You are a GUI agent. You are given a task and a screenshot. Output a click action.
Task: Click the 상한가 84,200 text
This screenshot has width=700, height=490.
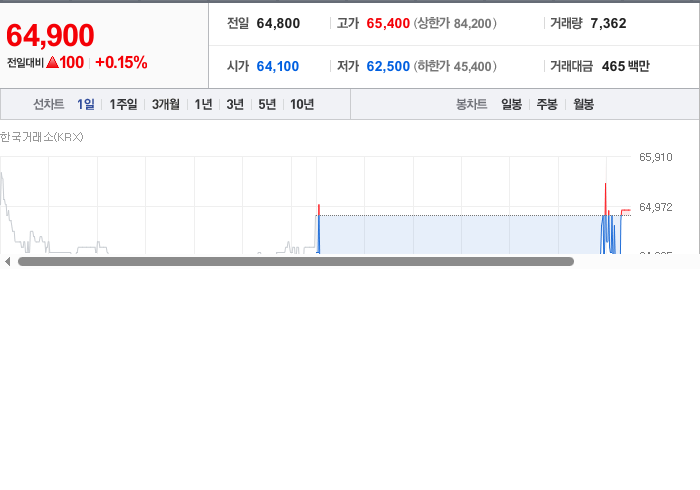[455, 23]
